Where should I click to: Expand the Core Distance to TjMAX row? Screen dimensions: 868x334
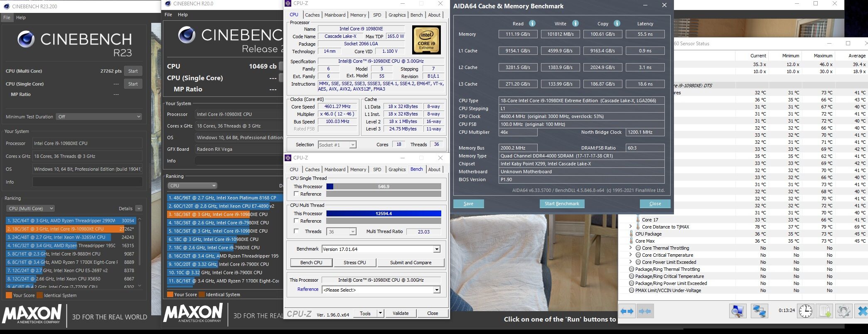click(x=630, y=226)
